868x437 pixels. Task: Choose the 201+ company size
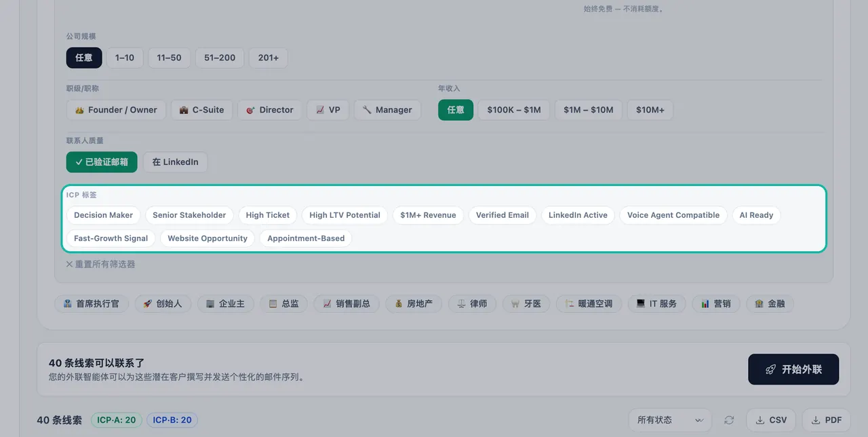[269, 58]
